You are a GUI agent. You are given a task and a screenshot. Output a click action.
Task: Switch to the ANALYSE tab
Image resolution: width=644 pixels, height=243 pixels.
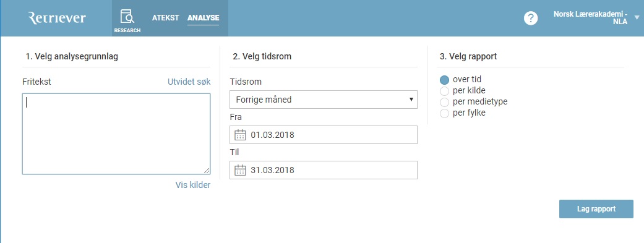(x=204, y=18)
